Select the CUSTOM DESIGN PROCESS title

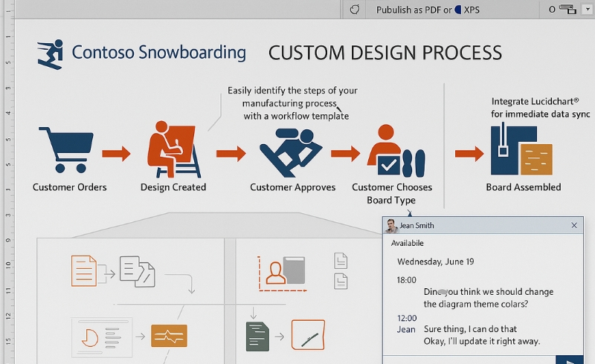tap(385, 53)
